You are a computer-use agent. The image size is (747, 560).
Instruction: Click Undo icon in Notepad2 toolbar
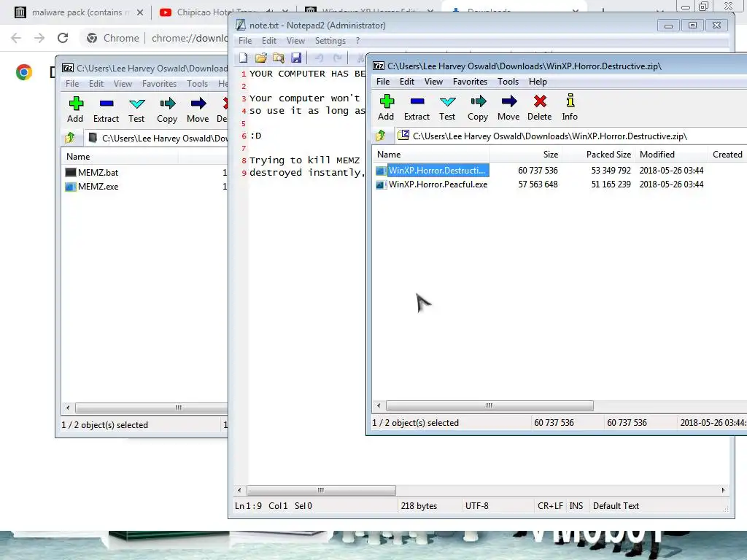point(319,58)
